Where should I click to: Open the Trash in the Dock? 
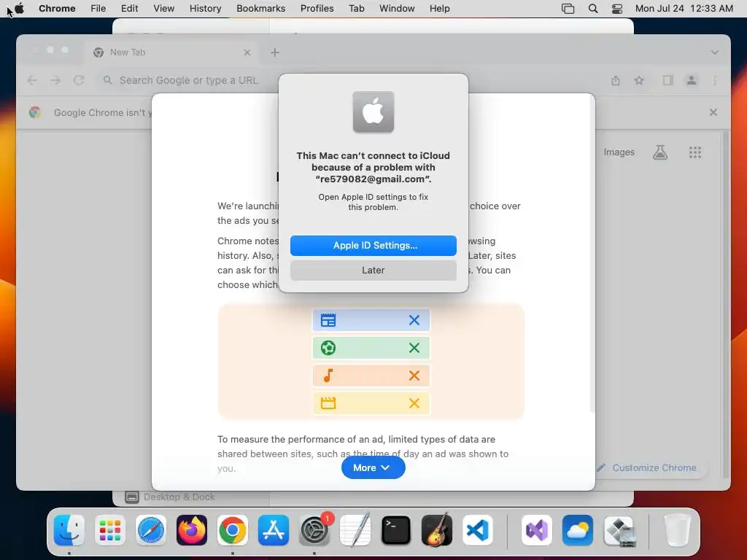pos(677,529)
